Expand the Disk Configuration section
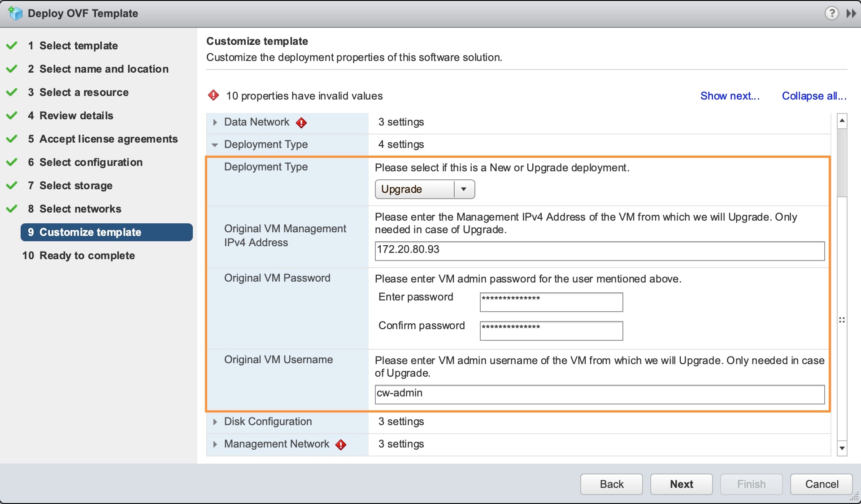Image resolution: width=861 pixels, height=504 pixels. tap(215, 422)
